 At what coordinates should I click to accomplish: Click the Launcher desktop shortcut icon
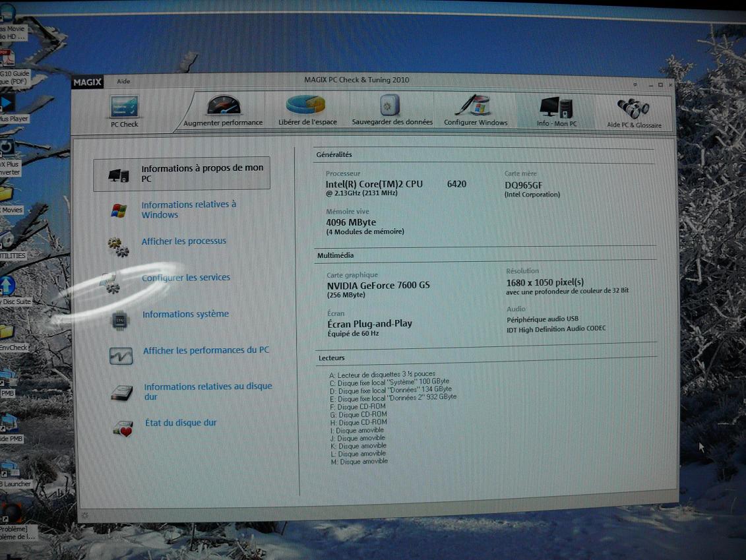[x=9, y=469]
